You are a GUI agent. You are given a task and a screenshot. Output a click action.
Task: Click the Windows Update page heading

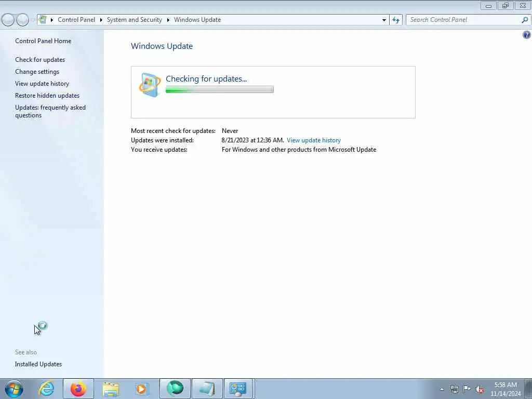(162, 46)
